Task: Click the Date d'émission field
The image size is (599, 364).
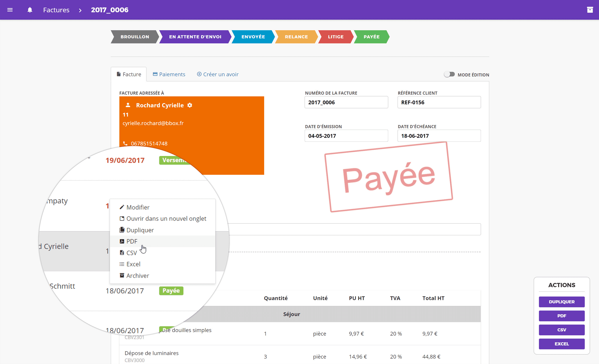Action: pyautogui.click(x=346, y=136)
